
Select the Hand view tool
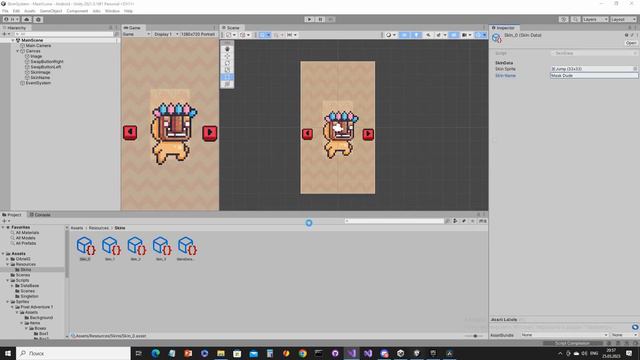click(x=227, y=49)
